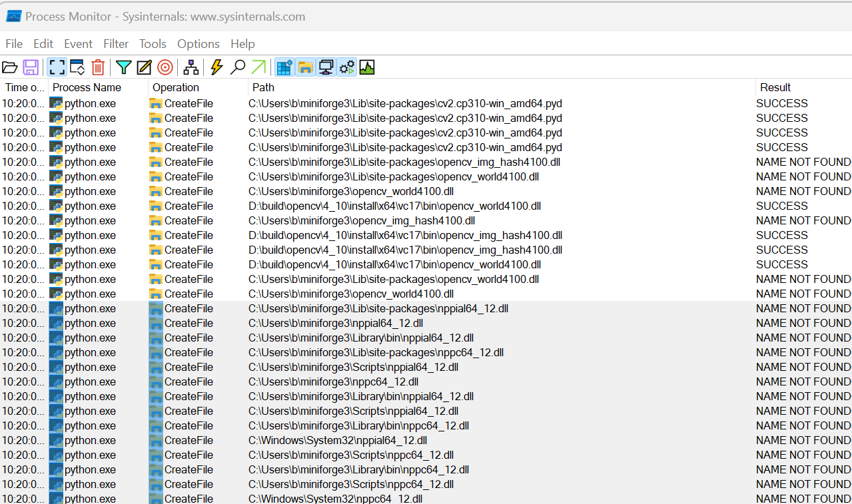Viewport: 852px width, 504px height.
Task: Click the Time of Day column header
Action: pos(24,87)
